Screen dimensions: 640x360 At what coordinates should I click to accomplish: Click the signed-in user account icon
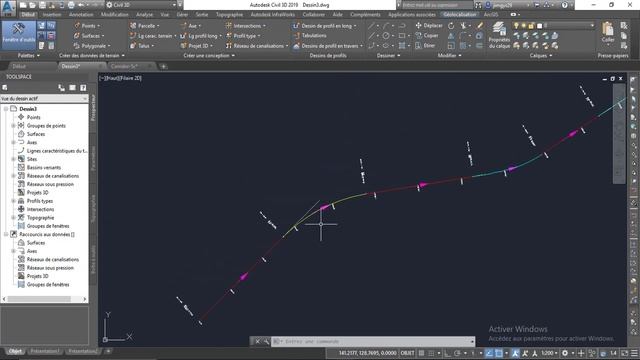coord(488,5)
